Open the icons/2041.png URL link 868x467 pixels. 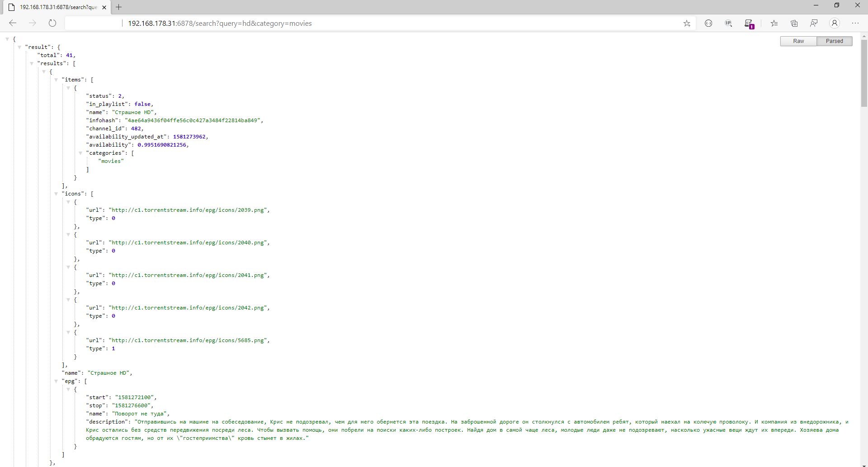[x=188, y=276]
